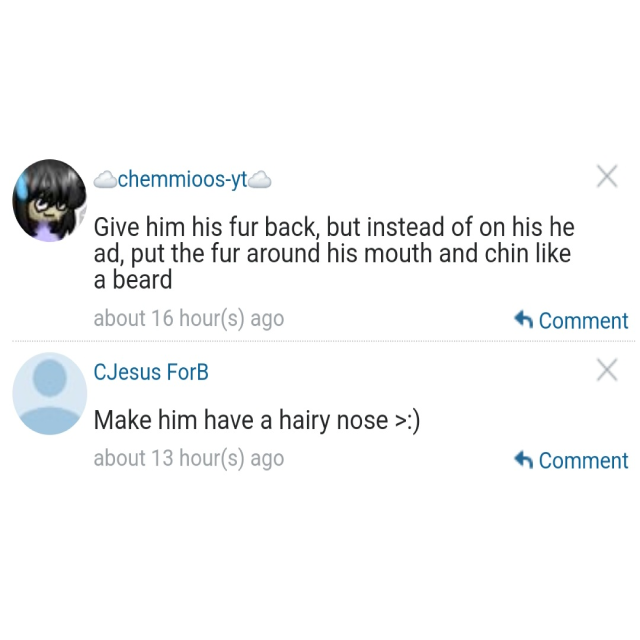Click reply arrow on hairy nose comment
This screenshot has width=640, height=640.
524,460
